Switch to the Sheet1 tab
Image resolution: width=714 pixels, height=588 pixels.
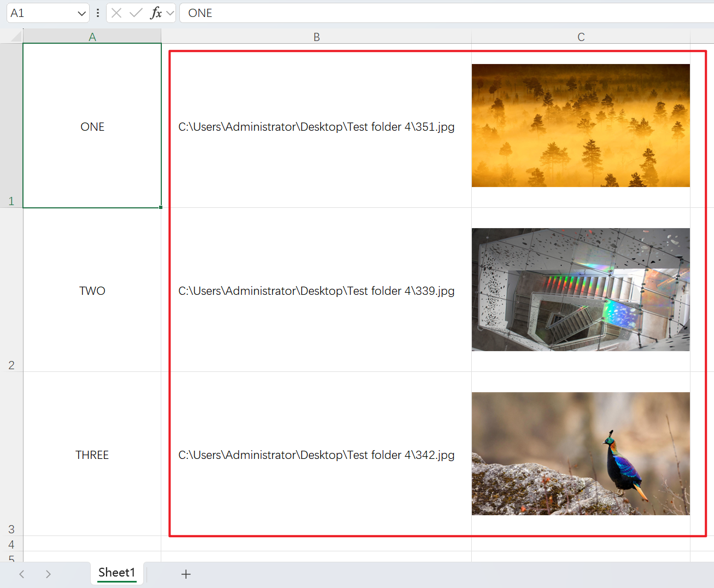click(116, 573)
